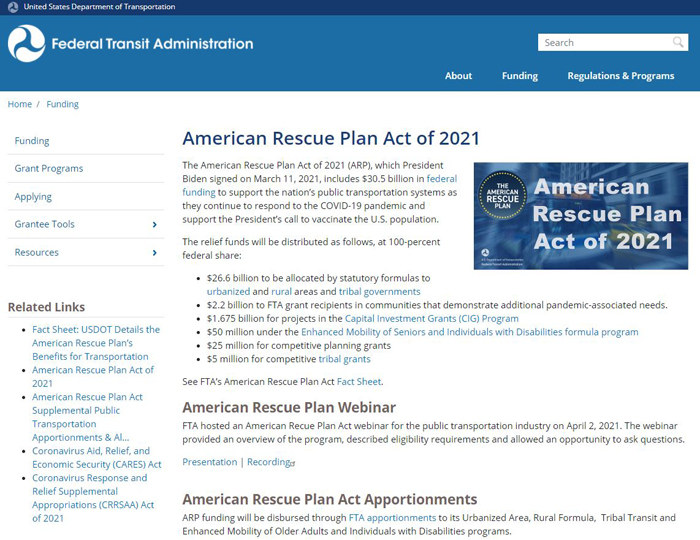Click the Federal Transit Administration title text
Viewport: 700px width, 540px height.
(152, 44)
